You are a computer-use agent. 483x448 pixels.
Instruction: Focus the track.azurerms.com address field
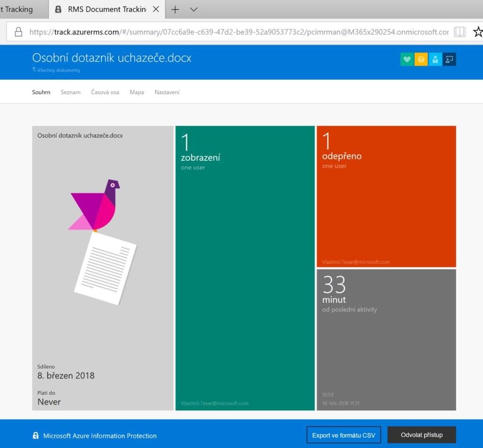pyautogui.click(x=239, y=32)
